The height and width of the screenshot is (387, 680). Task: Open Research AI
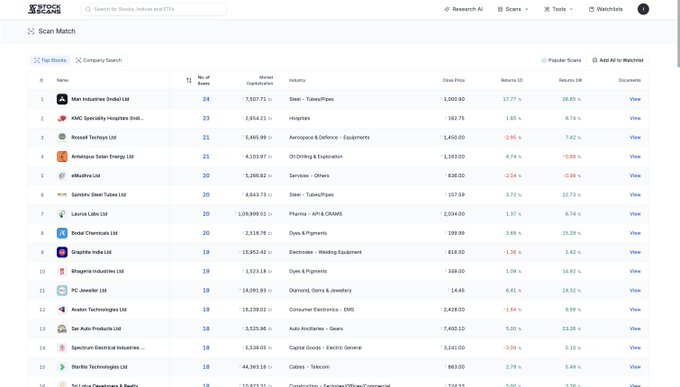464,9
